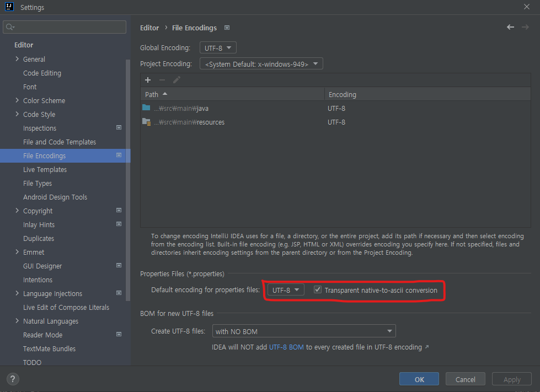The image size is (540, 392).
Task: Click the project icon on Copyright row
Action: click(119, 210)
